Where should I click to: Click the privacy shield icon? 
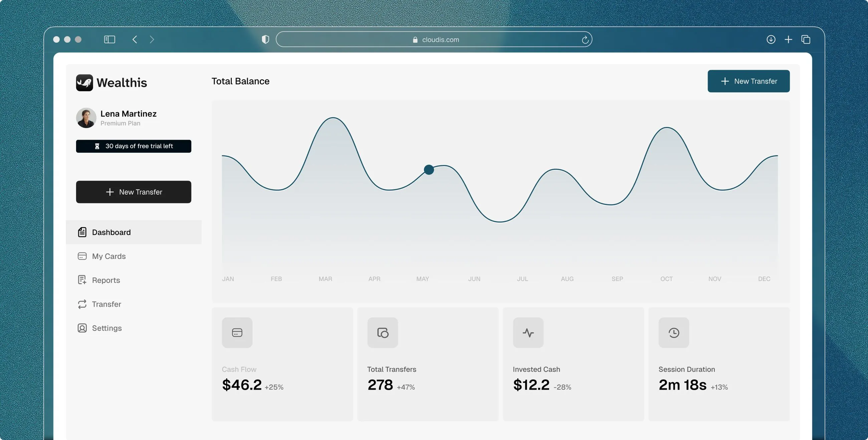click(x=265, y=40)
